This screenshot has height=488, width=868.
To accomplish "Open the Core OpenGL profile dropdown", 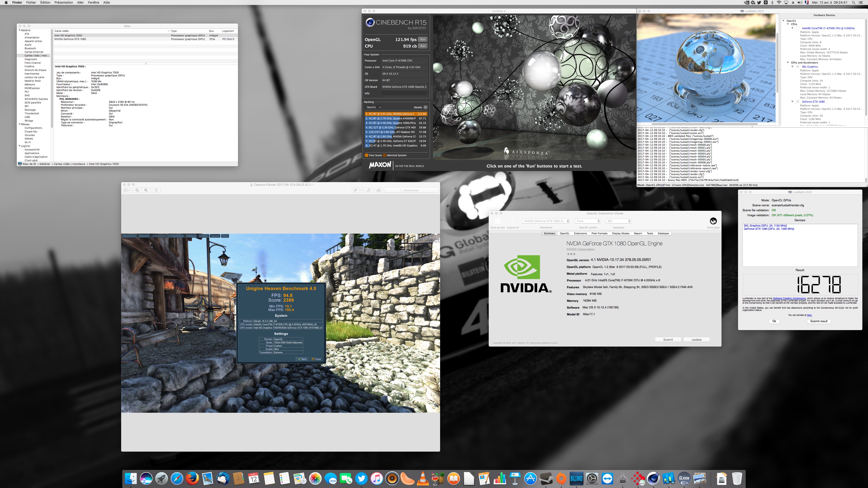I will (x=588, y=221).
